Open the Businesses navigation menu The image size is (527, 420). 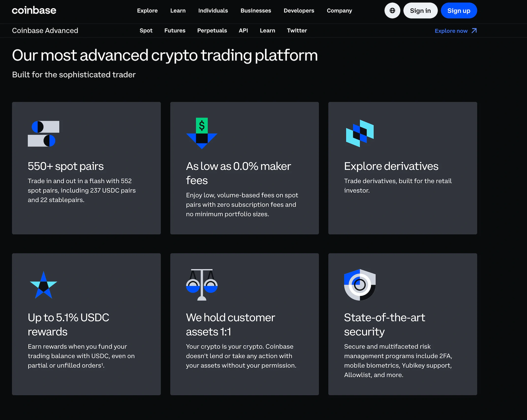[x=255, y=11]
